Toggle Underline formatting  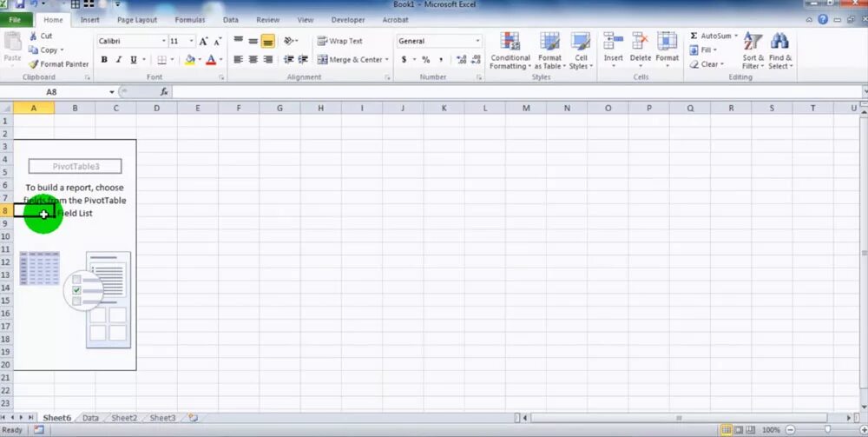tap(134, 59)
